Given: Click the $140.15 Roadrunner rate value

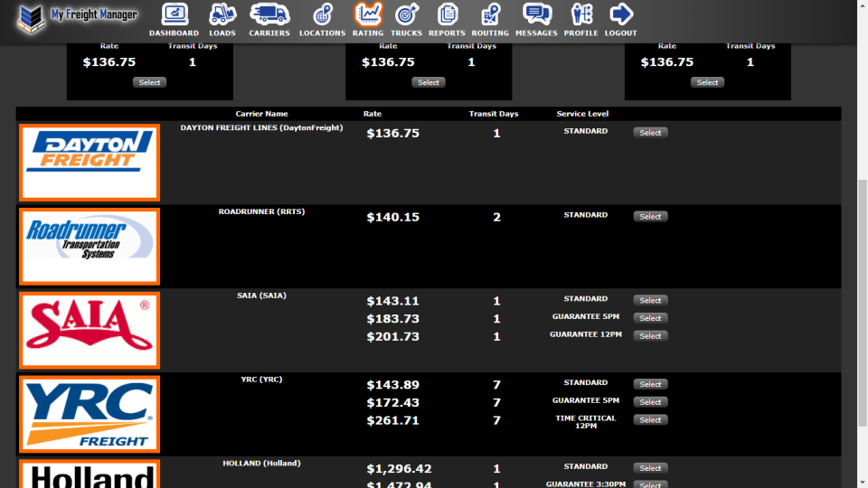Looking at the screenshot, I should coord(393,217).
